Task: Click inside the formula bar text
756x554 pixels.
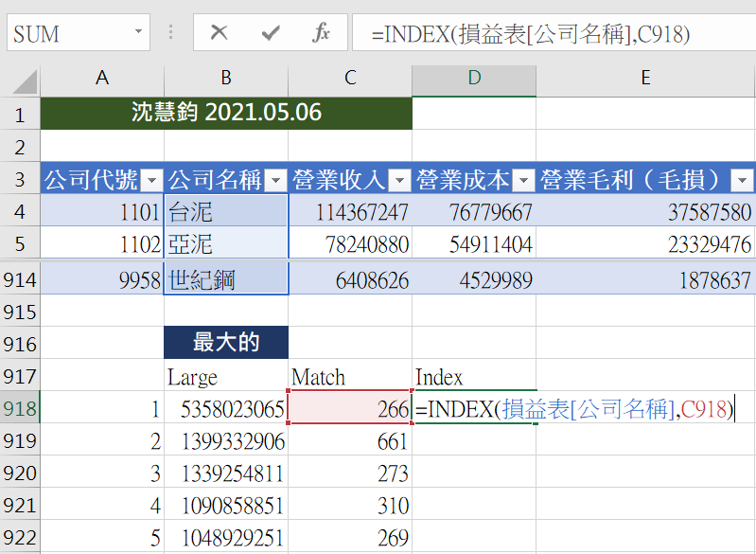Action: 531,34
